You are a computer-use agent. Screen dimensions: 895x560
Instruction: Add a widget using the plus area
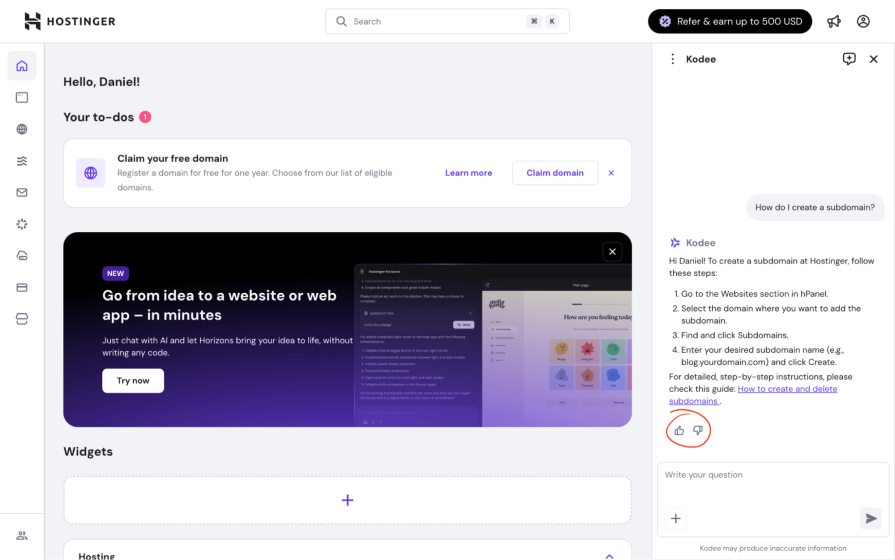click(347, 500)
